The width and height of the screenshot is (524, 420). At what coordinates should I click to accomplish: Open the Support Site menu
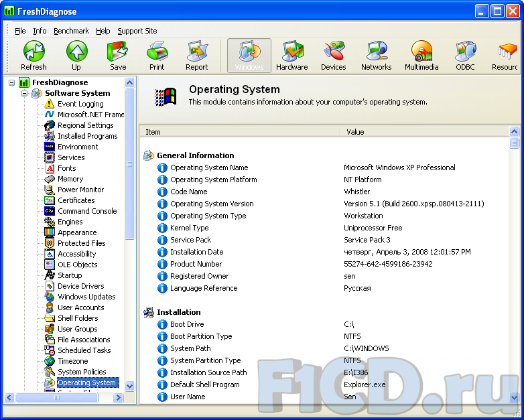pos(137,31)
